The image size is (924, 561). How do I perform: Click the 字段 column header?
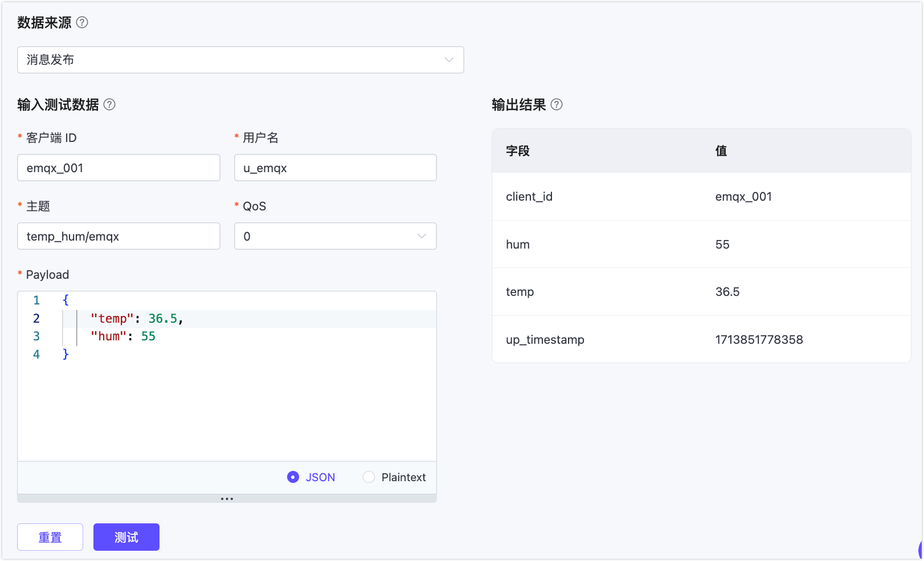click(x=518, y=151)
